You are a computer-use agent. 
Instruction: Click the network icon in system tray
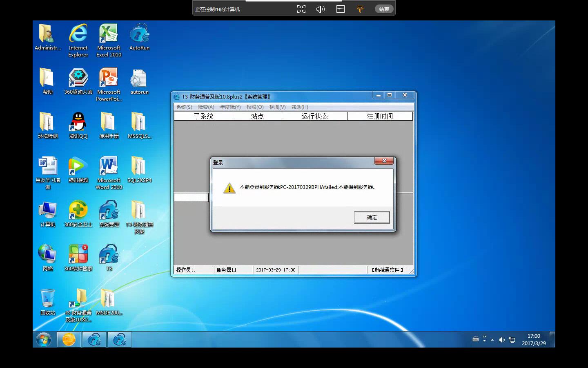pyautogui.click(x=512, y=340)
